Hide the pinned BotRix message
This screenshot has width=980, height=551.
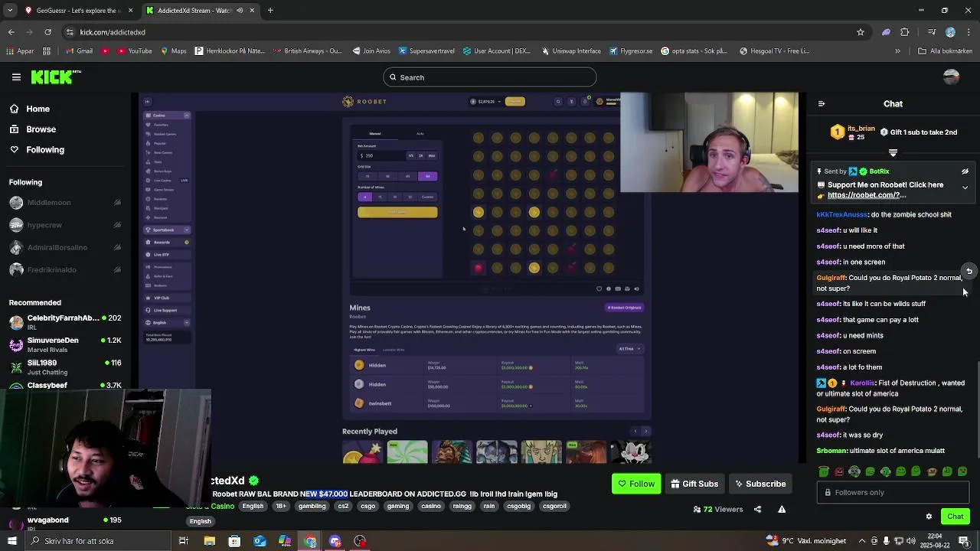coord(965,171)
